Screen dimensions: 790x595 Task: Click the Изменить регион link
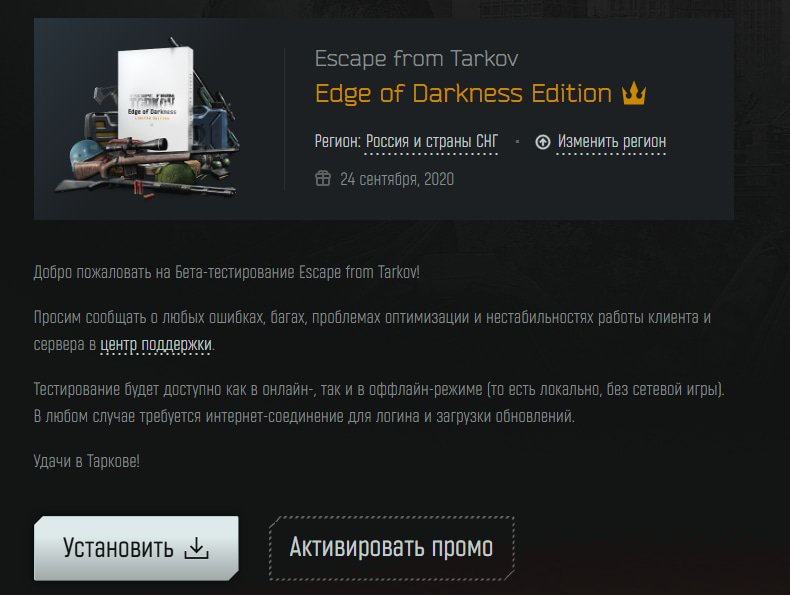pos(612,142)
